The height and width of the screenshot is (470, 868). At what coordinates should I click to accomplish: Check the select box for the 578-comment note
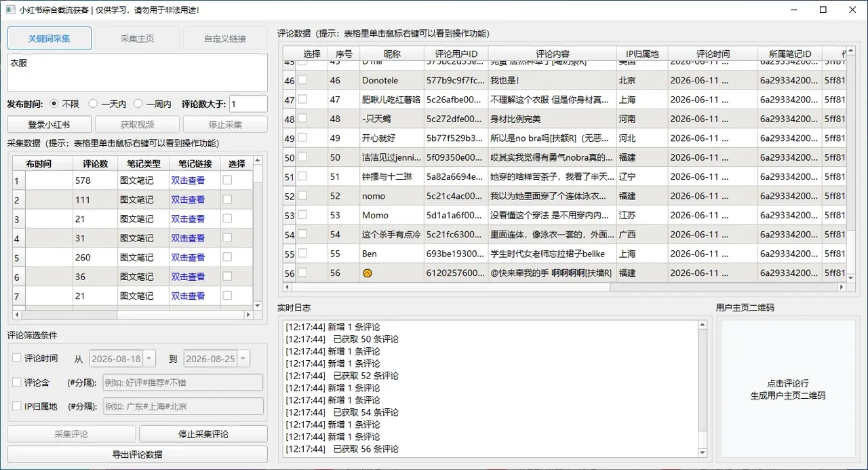pos(227,180)
